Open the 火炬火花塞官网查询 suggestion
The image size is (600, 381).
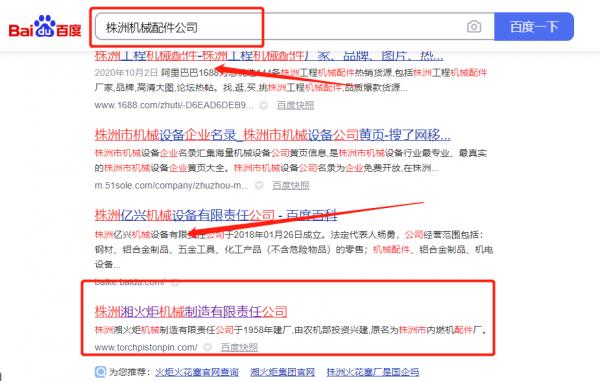click(197, 372)
